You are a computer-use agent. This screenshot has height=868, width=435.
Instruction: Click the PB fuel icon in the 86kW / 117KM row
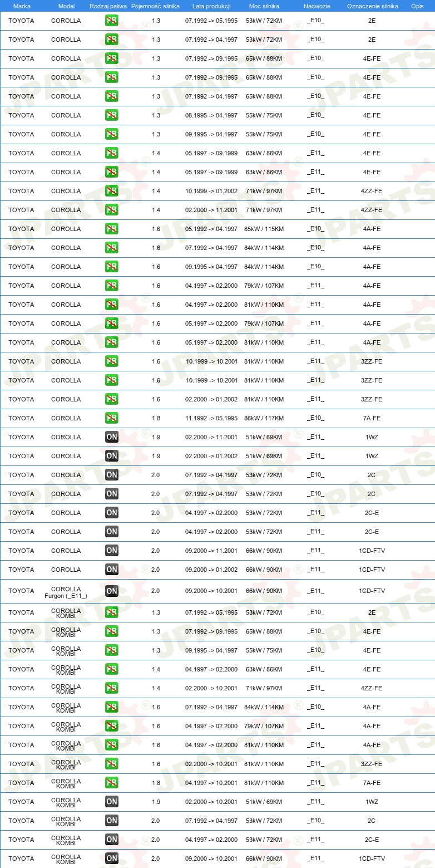[x=111, y=418]
